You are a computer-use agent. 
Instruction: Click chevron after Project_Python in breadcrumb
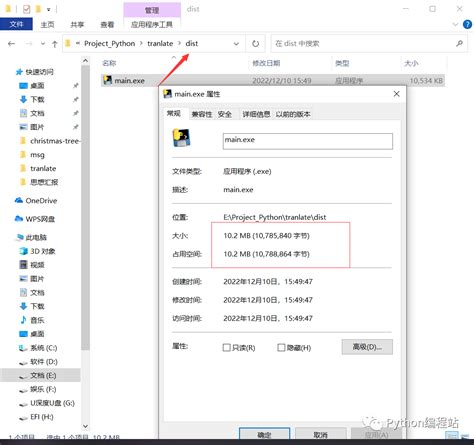click(x=141, y=44)
